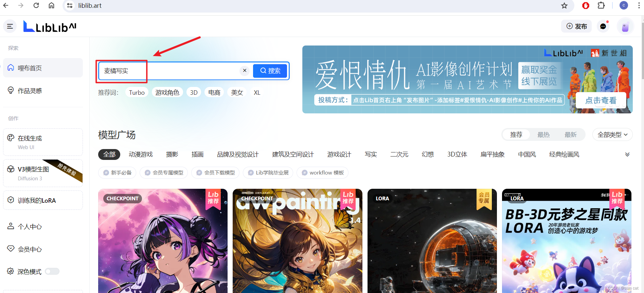The image size is (644, 293).
Task: Click the browser back arrow
Action: pos(6,5)
